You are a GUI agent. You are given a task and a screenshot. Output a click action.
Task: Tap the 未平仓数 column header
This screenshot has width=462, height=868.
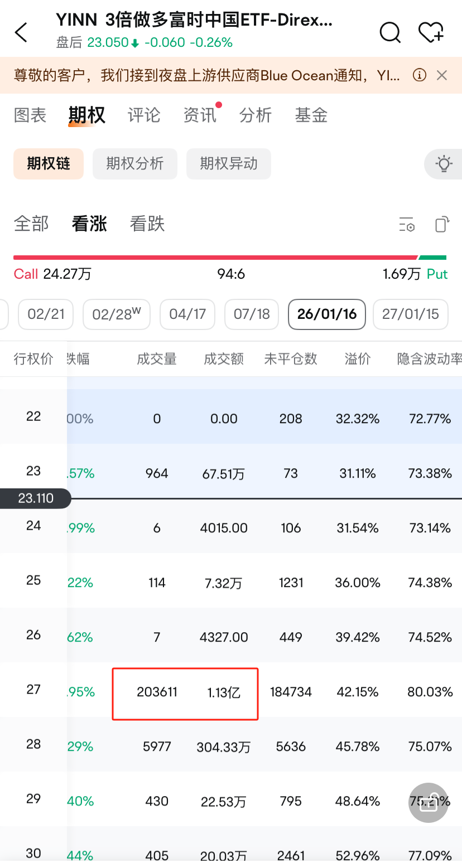(x=291, y=359)
